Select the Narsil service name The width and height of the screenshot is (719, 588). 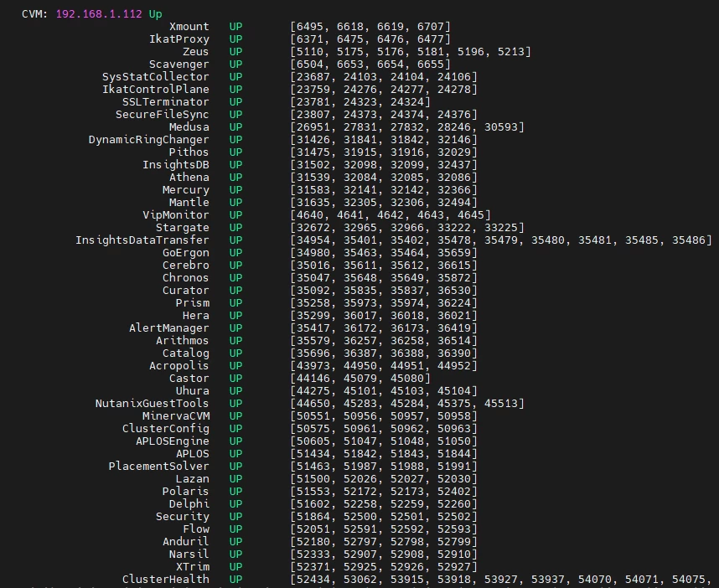click(x=189, y=554)
